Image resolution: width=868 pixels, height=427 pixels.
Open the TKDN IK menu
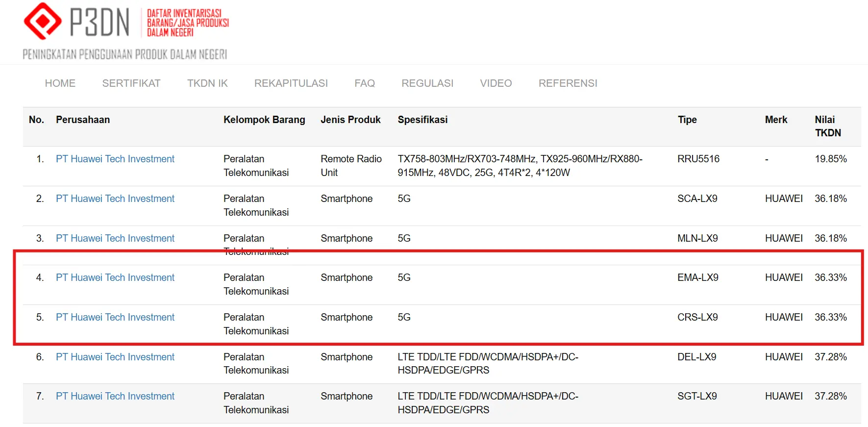tap(207, 83)
